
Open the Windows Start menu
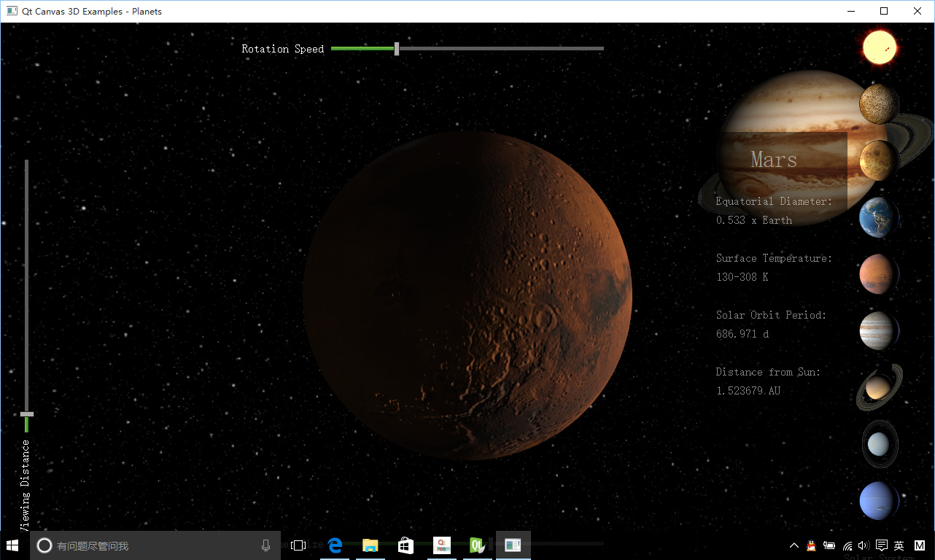(12, 545)
